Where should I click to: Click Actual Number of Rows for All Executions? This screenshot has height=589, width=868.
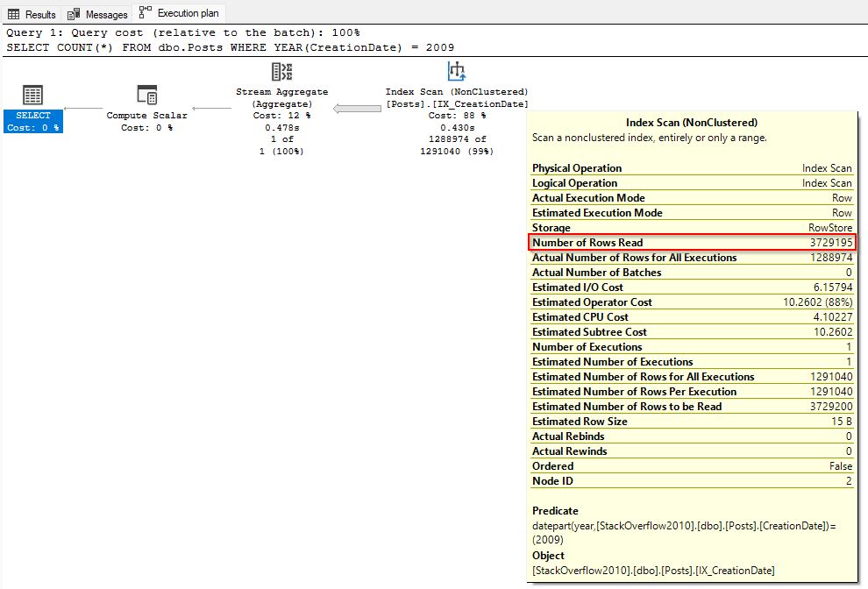692,258
